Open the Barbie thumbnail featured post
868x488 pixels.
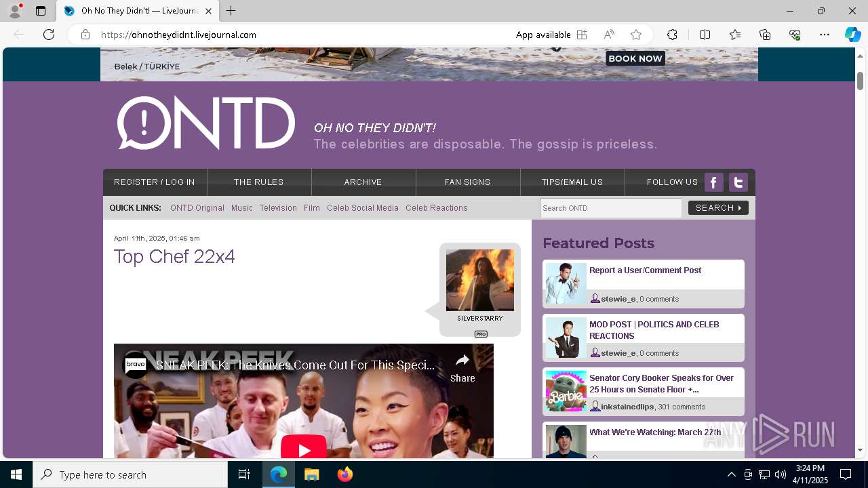tap(566, 390)
